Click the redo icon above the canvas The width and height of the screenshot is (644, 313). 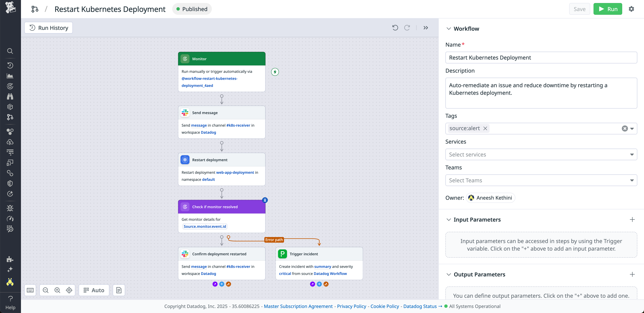click(x=407, y=28)
